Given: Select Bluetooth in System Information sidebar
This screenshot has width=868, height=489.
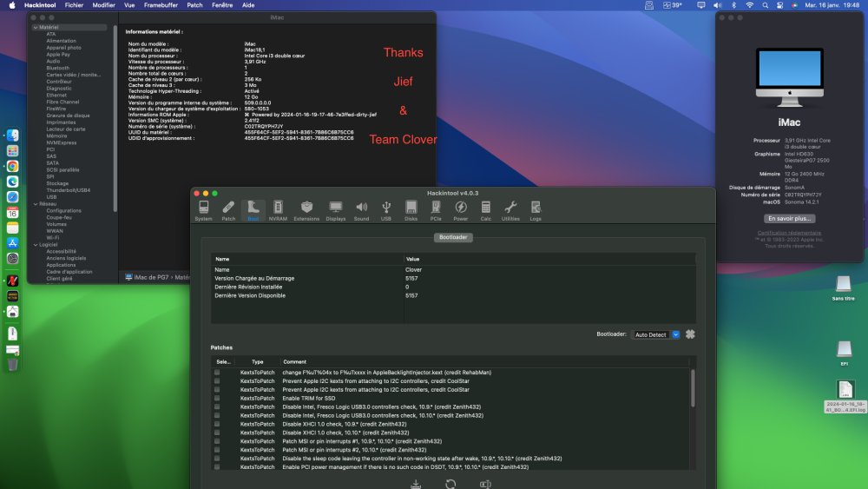Looking at the screenshot, I should (x=57, y=68).
